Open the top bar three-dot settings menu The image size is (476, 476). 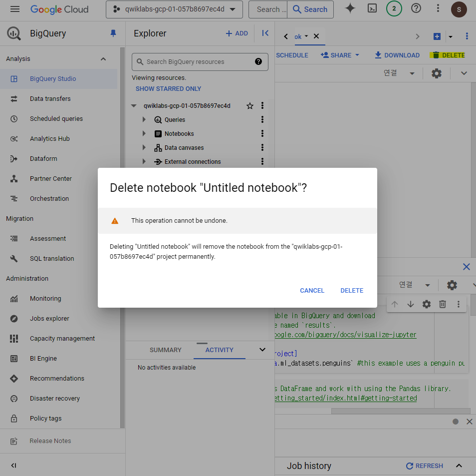[438, 8]
